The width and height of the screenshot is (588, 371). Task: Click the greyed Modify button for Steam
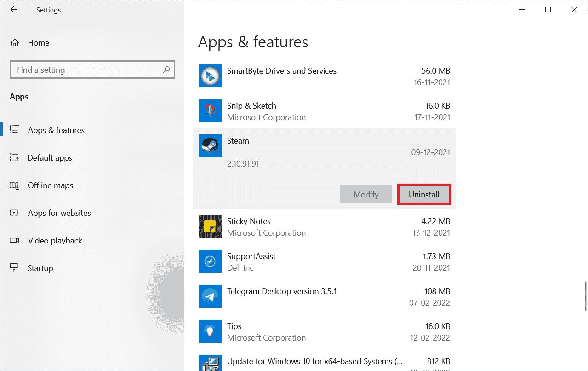366,194
